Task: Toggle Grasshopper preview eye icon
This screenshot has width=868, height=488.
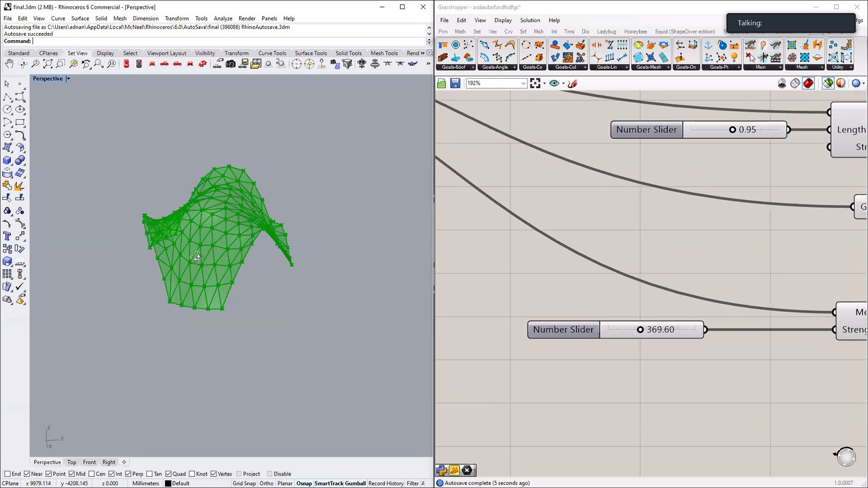Action: pyautogui.click(x=554, y=83)
